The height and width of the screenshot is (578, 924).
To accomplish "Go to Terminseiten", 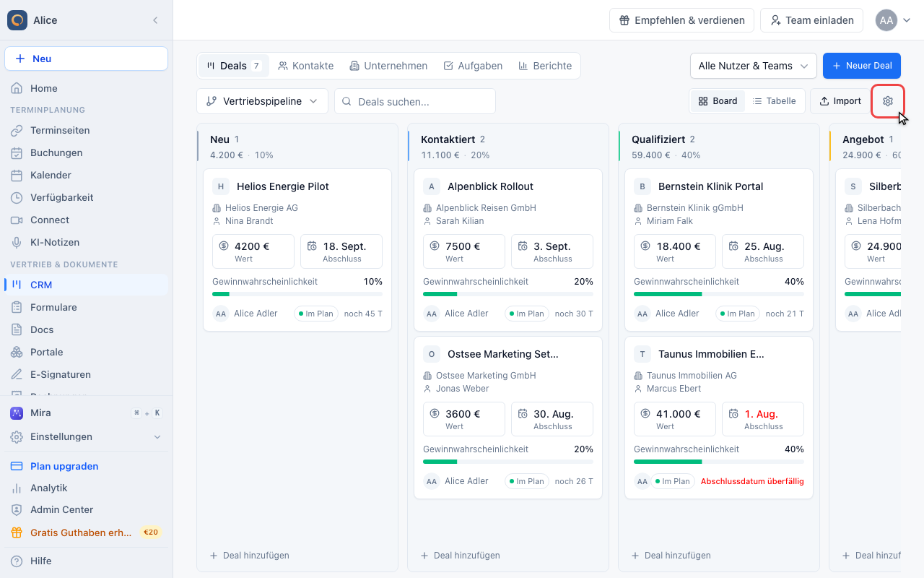I will pos(87,131).
